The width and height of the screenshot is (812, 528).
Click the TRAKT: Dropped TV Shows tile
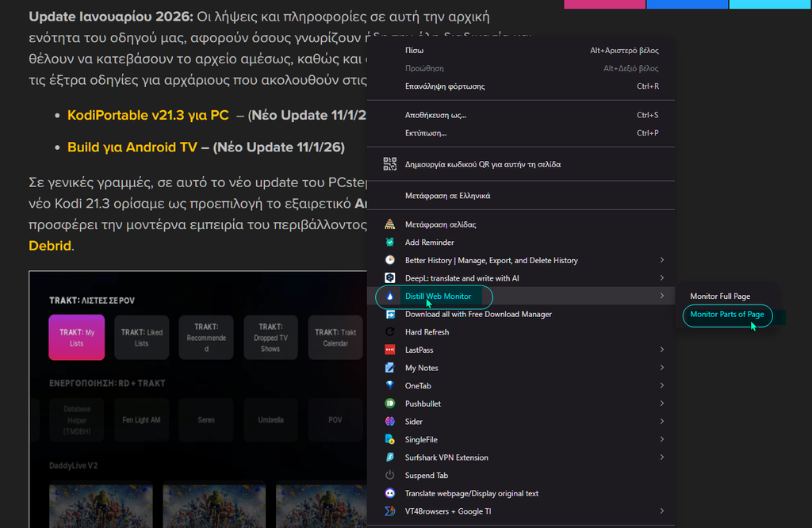pyautogui.click(x=270, y=338)
